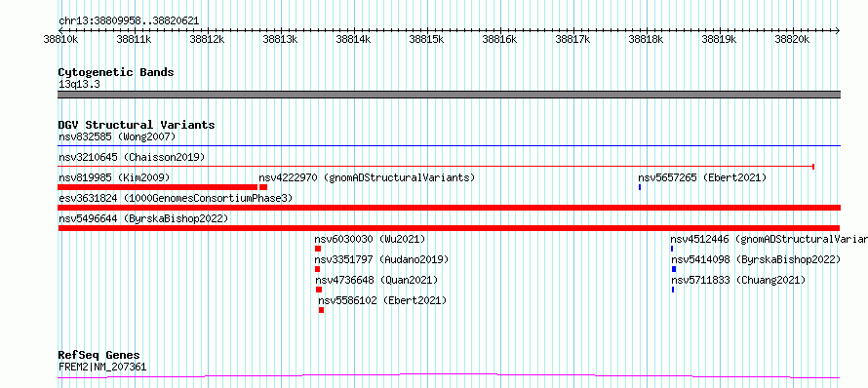The width and height of the screenshot is (868, 388).
Task: Select the nsv5657265 (Ebert2021) label
Action: (x=702, y=177)
